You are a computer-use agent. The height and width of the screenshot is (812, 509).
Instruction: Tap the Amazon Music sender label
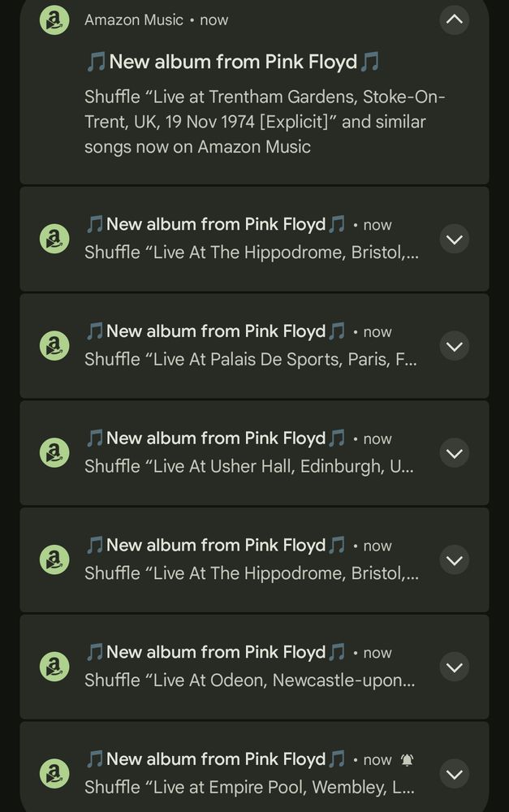134,19
